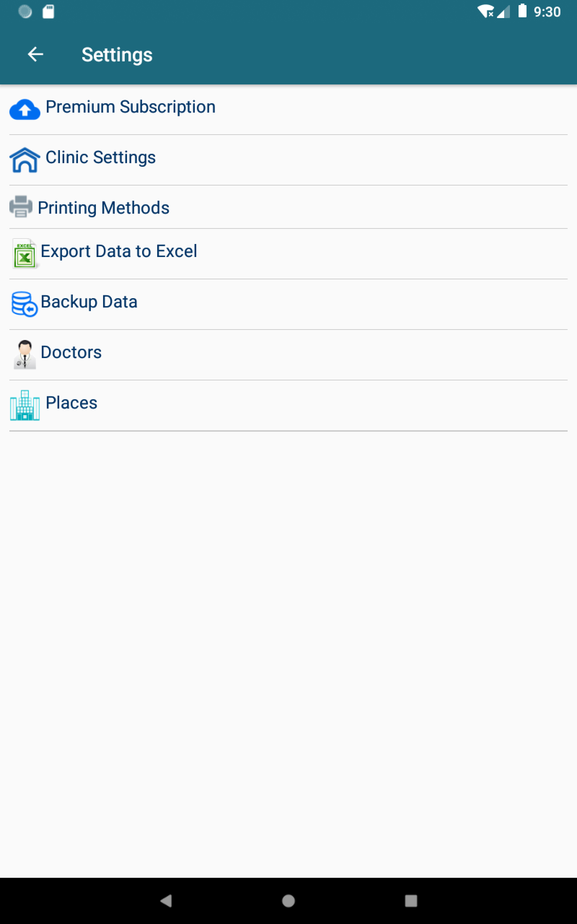577x924 pixels.
Task: Go to the Doctors list
Action: click(71, 352)
